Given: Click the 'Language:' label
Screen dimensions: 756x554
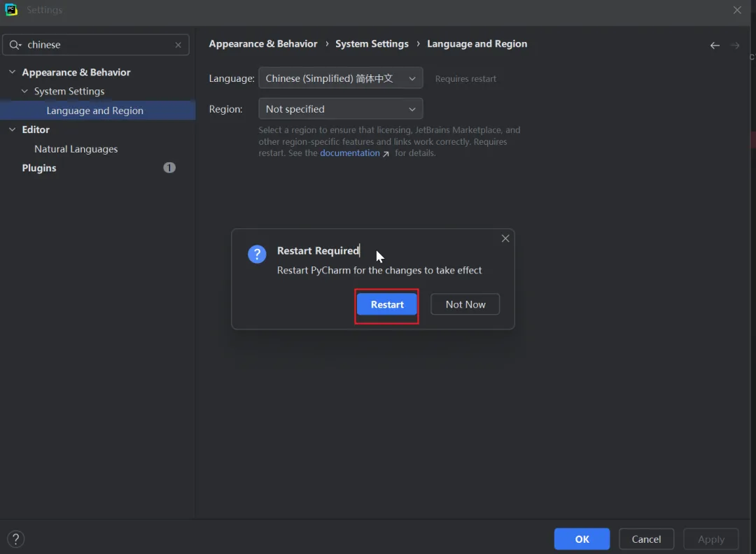Looking at the screenshot, I should [232, 78].
